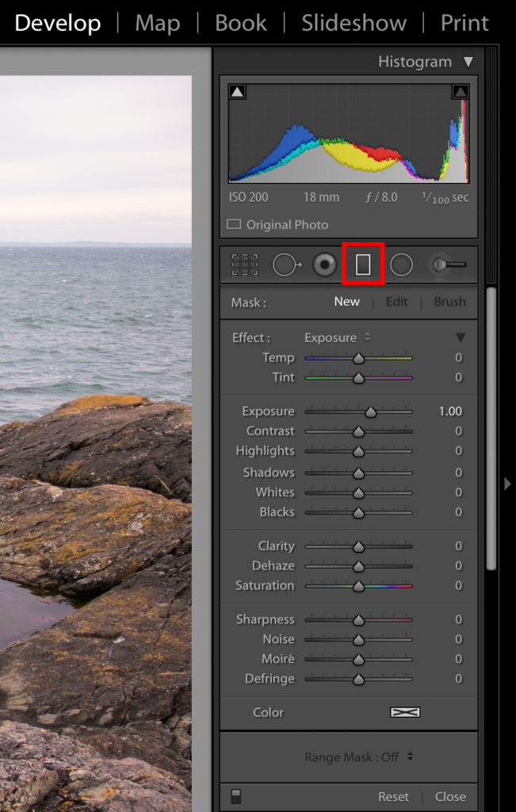
Task: Click the Temp slider handle
Action: tap(359, 358)
